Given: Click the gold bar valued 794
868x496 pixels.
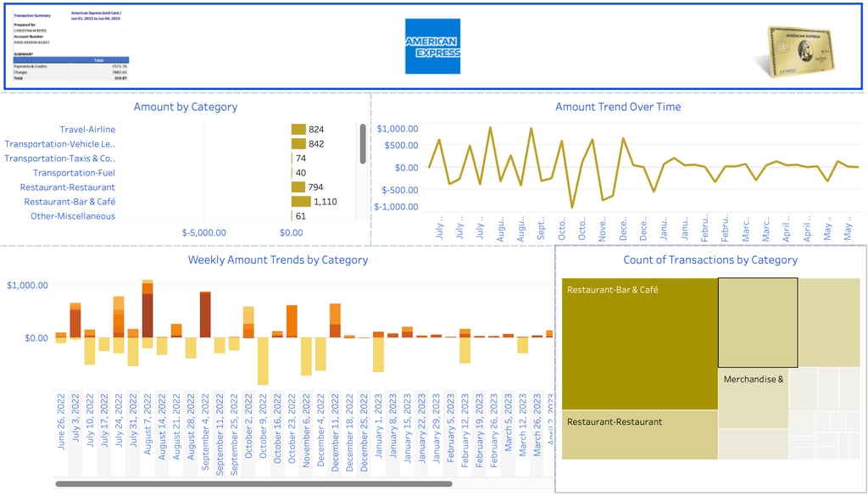Looking at the screenshot, I should 298,187.
